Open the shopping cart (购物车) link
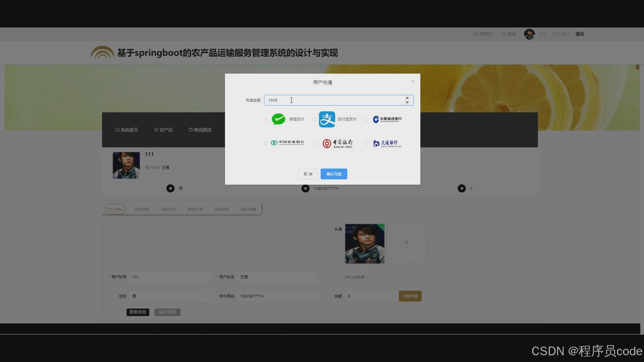Screen dimensions: 644x362 tap(483, 34)
